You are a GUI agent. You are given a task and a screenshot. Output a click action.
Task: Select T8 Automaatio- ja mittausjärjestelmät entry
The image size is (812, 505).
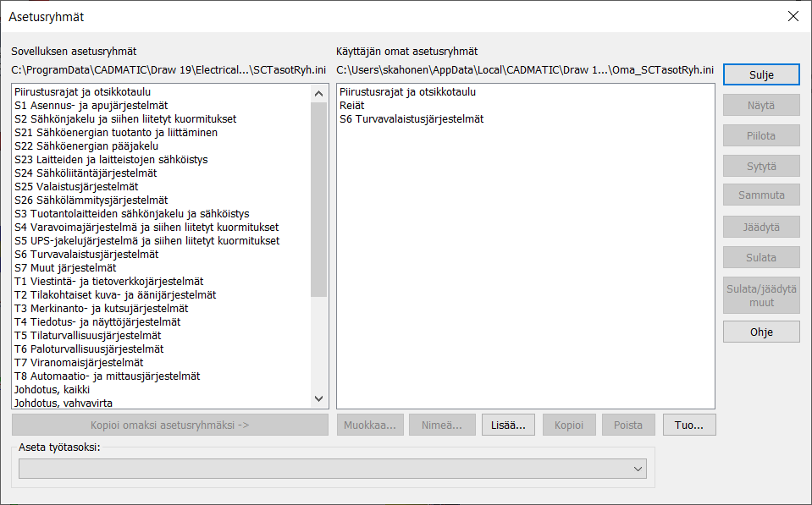(107, 376)
